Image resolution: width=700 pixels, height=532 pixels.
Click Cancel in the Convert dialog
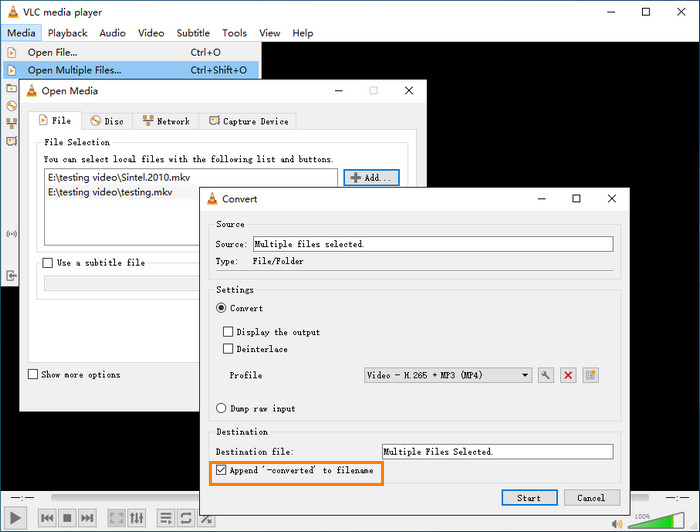point(592,498)
